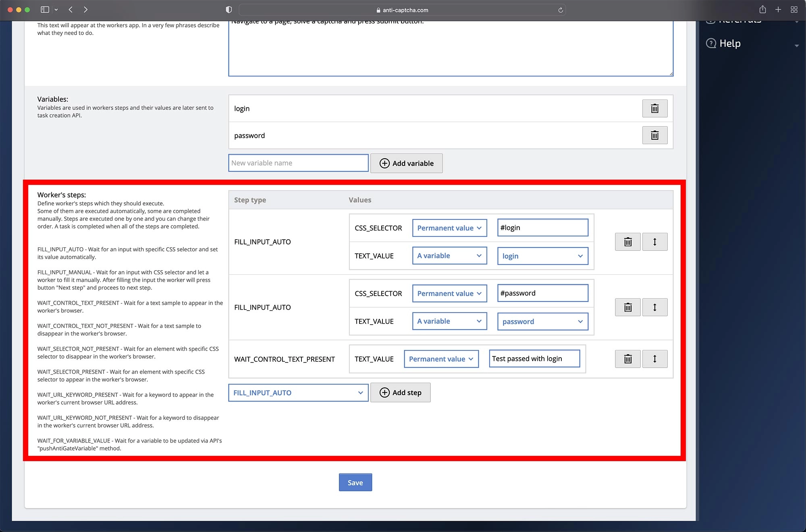The image size is (806, 532).
Task: Open the FILL_INPUT_AUTO step type selector
Action: click(298, 393)
